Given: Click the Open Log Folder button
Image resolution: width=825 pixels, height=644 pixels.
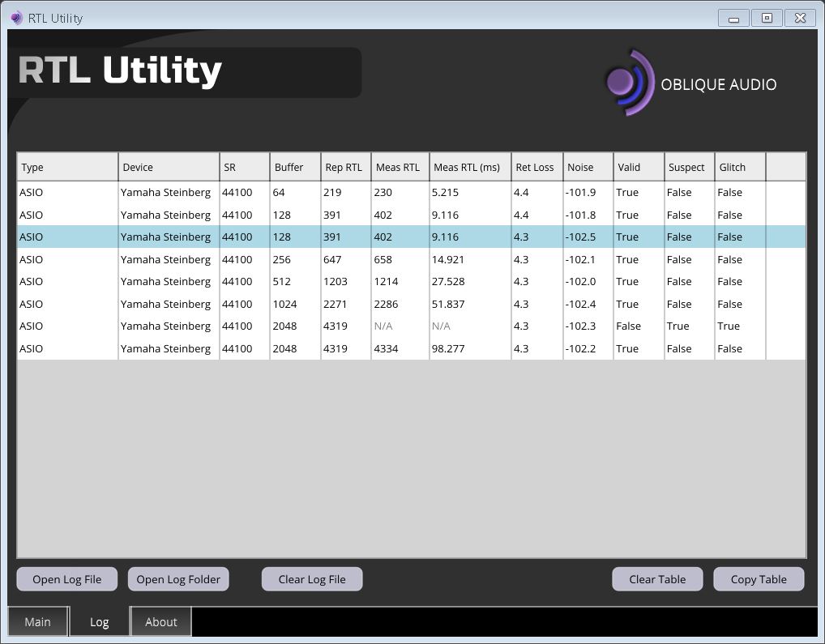Looking at the screenshot, I should click(x=178, y=579).
